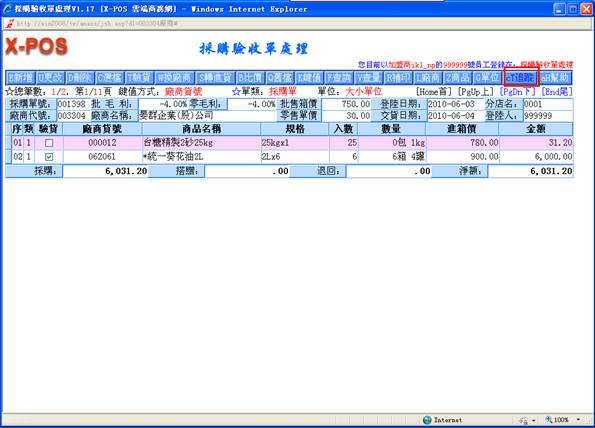595x428 pixels.
Task: Uncheck the 驗貨 checkbox for item 062061
Action: 49,157
